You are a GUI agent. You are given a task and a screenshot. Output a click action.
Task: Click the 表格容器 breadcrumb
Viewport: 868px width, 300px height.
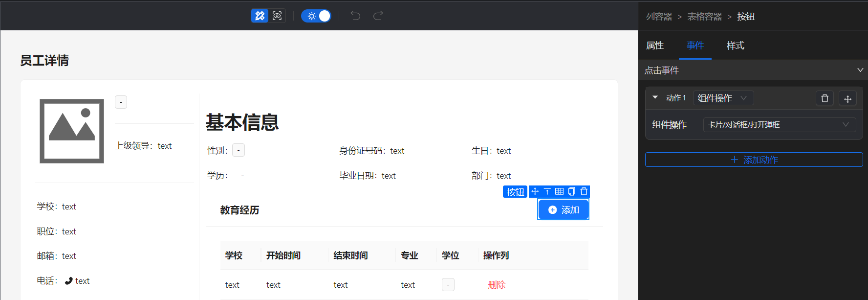(704, 17)
